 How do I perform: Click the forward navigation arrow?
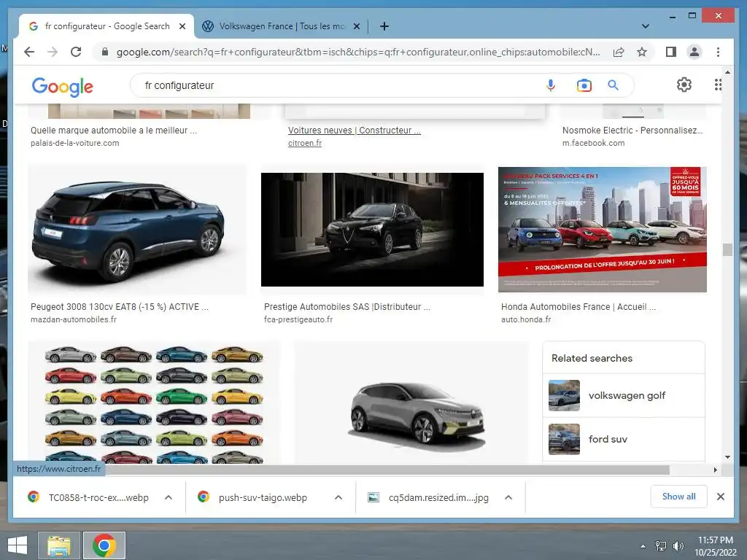pyautogui.click(x=53, y=52)
